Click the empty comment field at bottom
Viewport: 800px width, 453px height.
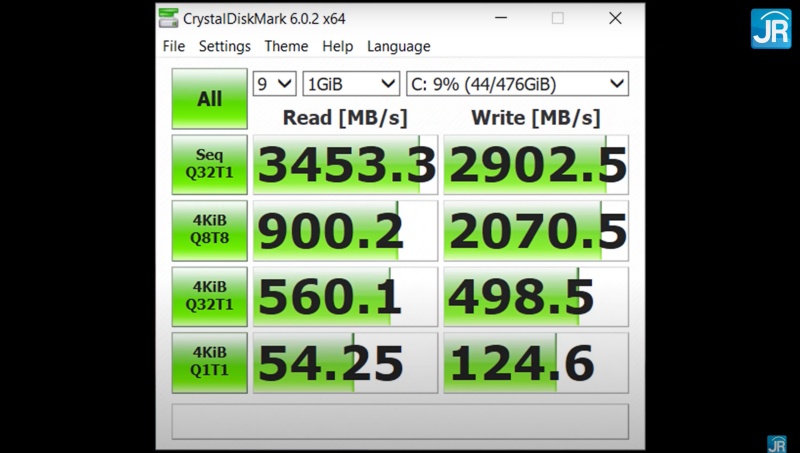point(400,421)
